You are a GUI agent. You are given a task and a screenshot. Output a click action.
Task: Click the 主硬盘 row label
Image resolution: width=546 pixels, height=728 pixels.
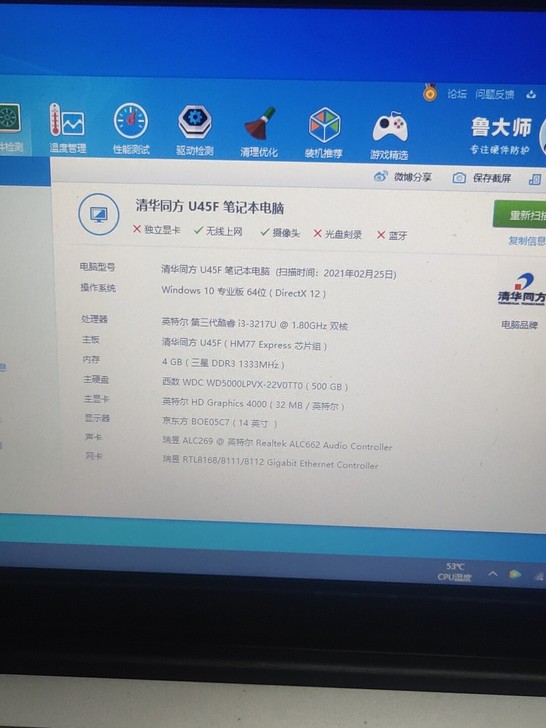point(96,379)
